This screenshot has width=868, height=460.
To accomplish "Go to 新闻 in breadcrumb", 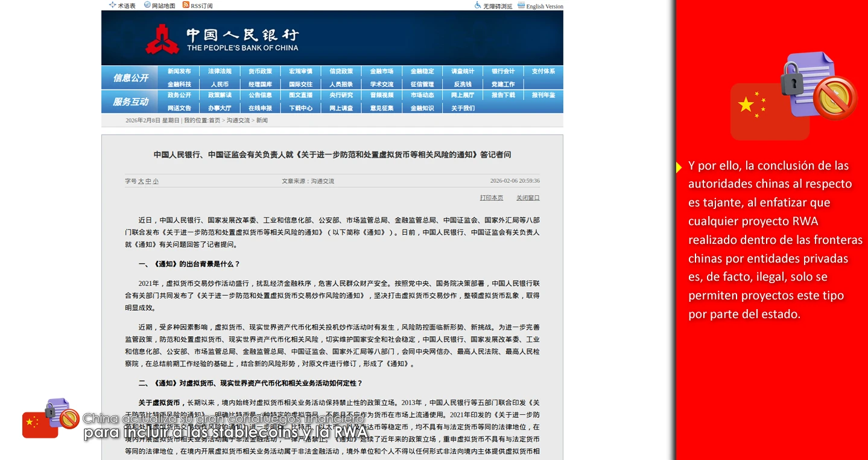I will tap(262, 121).
